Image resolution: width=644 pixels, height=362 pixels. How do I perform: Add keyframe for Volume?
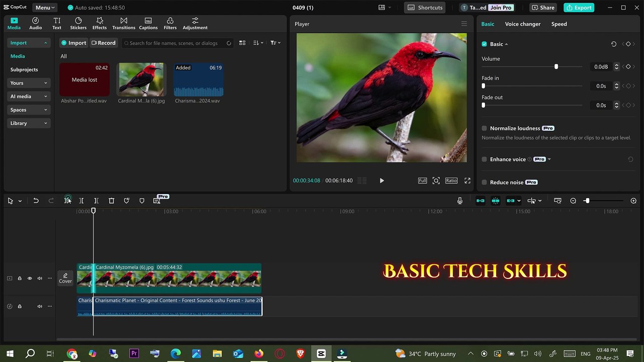628,67
